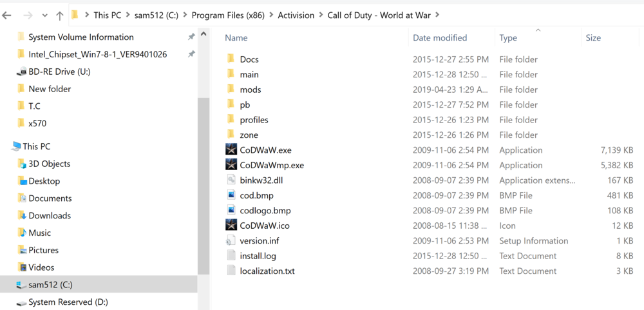Viewport: 644px width, 310px height.
Task: Click the binkw32.dll file icon
Action: pos(231,180)
